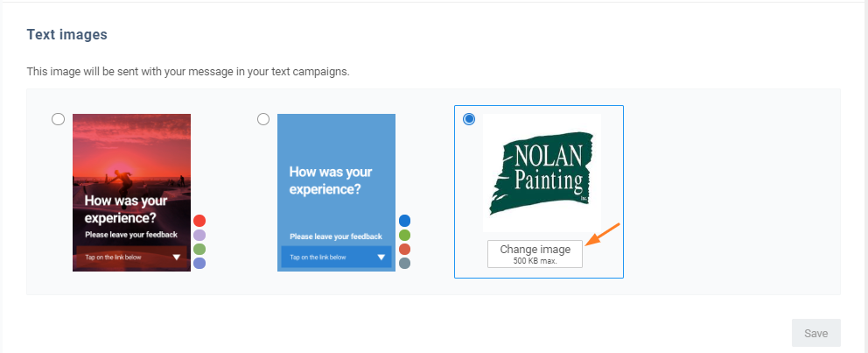868x353 pixels.
Task: Click white down arrow in blue template
Action: tap(381, 258)
